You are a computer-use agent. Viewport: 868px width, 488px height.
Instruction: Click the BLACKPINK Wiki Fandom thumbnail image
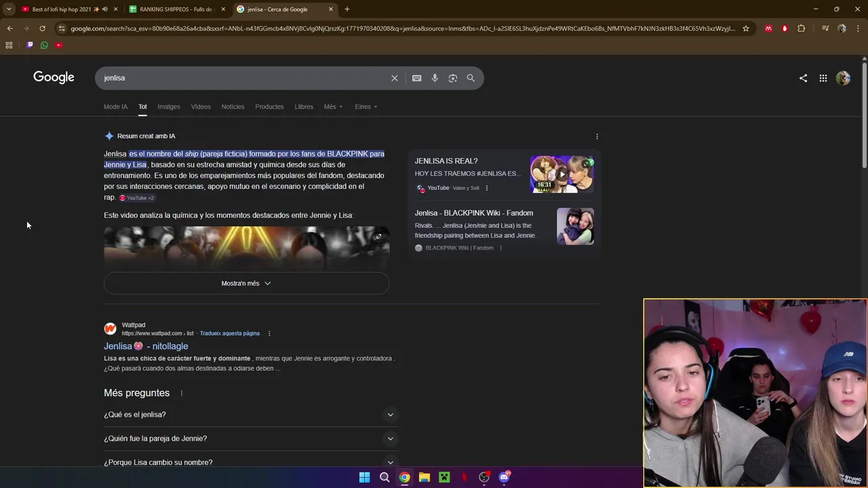point(575,226)
